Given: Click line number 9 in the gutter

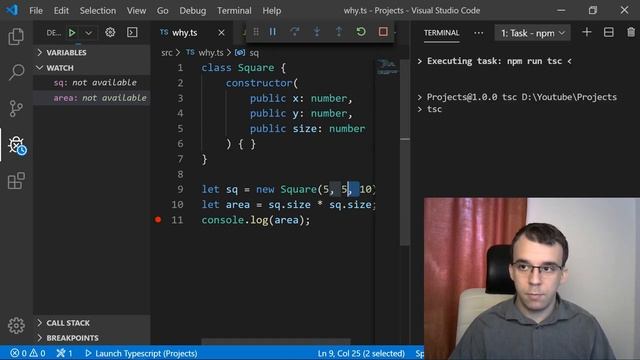Looking at the screenshot, I should (180, 189).
